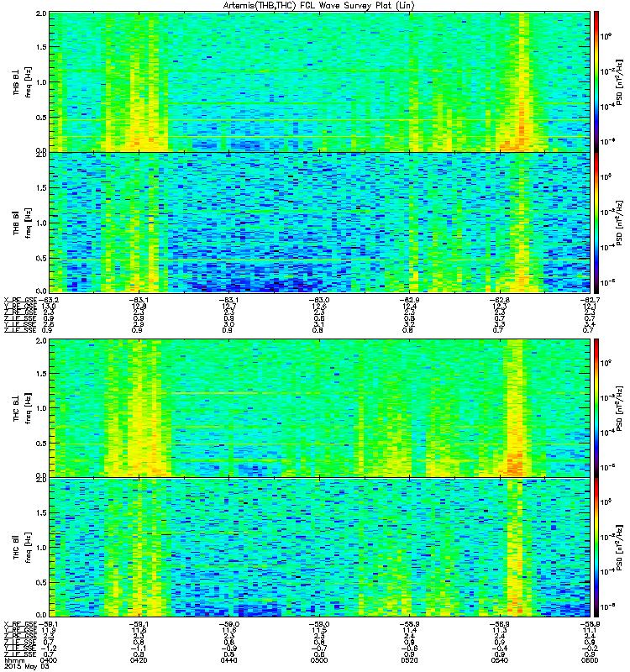Click the X_RE_GSE row label under the THC panels
The width and height of the screenshot is (630, 672).
[x=20, y=624]
